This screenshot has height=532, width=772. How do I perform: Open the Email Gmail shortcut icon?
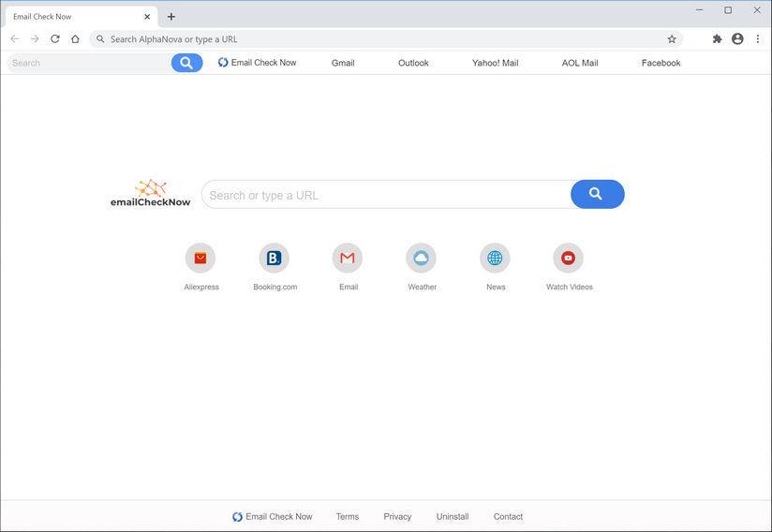(x=348, y=258)
